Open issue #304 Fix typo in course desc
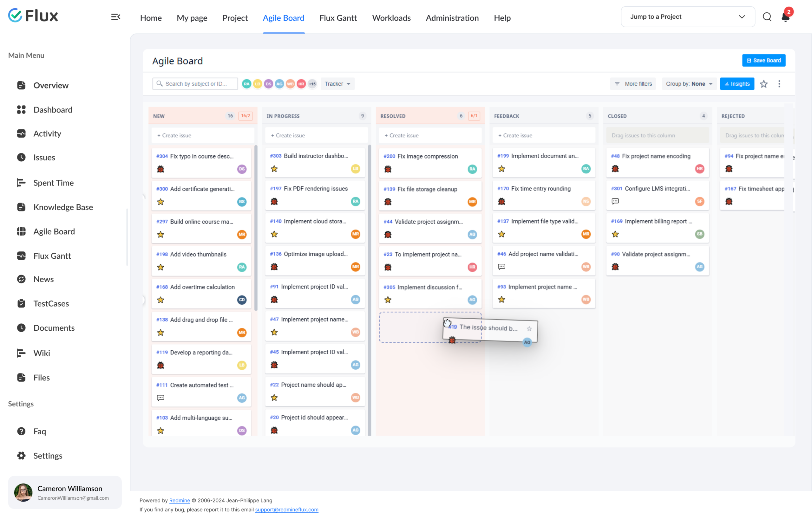The image size is (812, 519). click(x=201, y=162)
